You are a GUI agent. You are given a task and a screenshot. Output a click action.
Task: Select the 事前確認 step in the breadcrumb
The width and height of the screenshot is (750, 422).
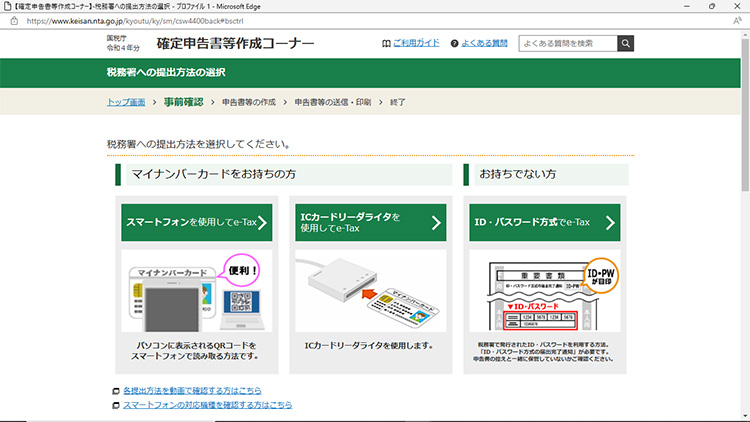click(x=183, y=102)
